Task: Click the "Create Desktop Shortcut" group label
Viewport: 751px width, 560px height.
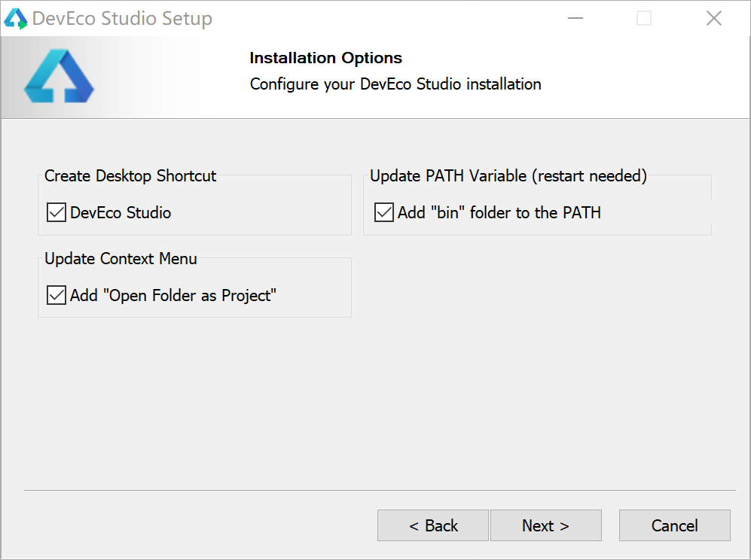Action: click(130, 176)
